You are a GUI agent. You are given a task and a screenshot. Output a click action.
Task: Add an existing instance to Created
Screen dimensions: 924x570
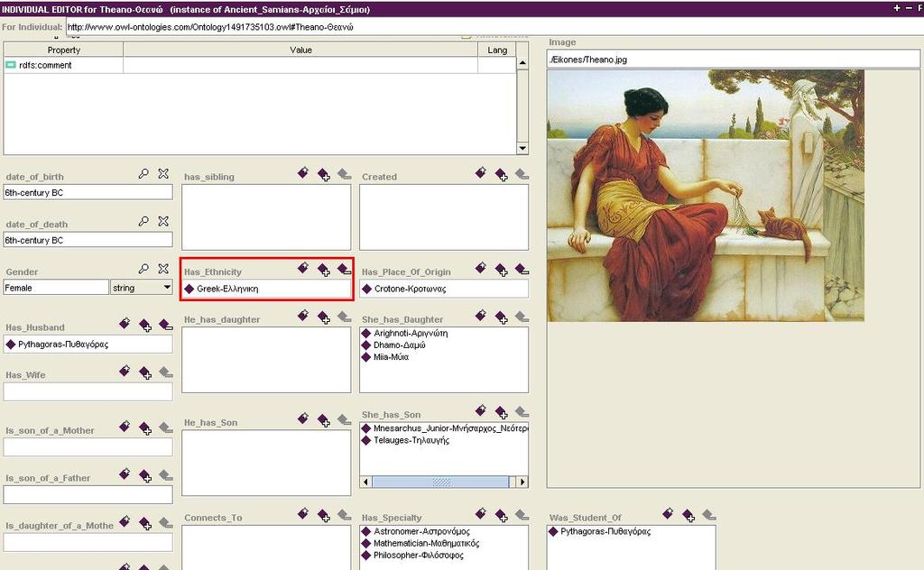[502, 174]
